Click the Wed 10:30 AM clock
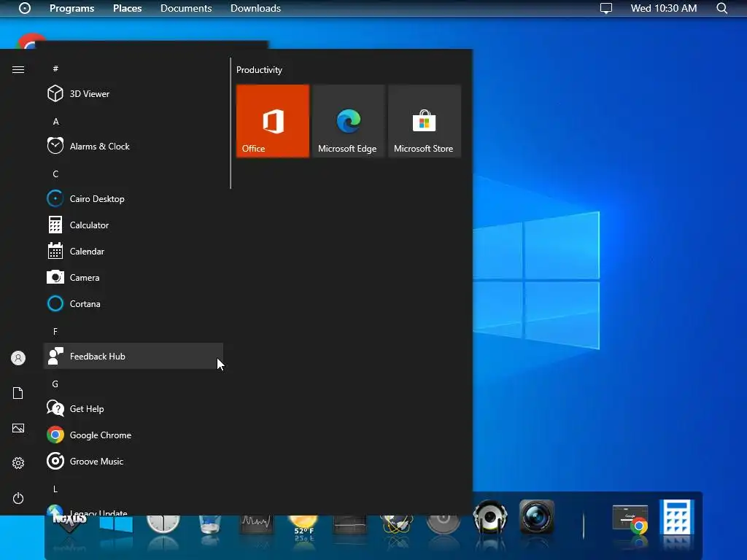The width and height of the screenshot is (747, 560). click(x=664, y=8)
